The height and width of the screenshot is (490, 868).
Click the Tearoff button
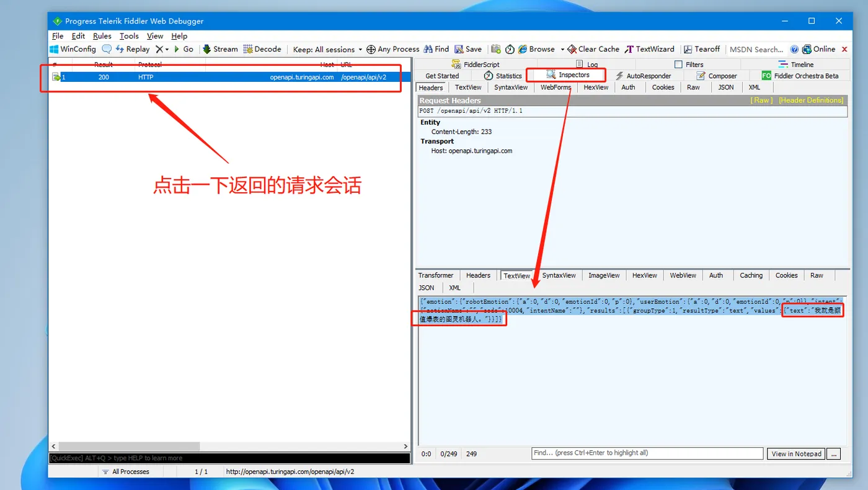(702, 49)
